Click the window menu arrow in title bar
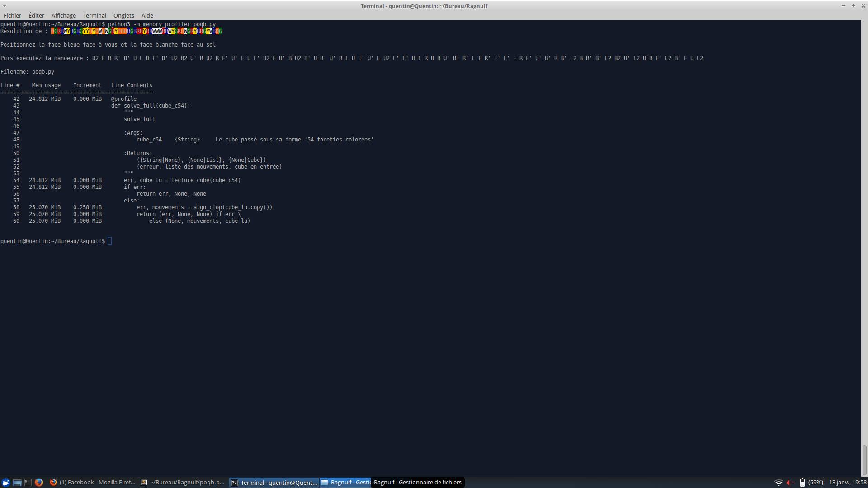The height and width of the screenshot is (488, 868). click(5, 6)
